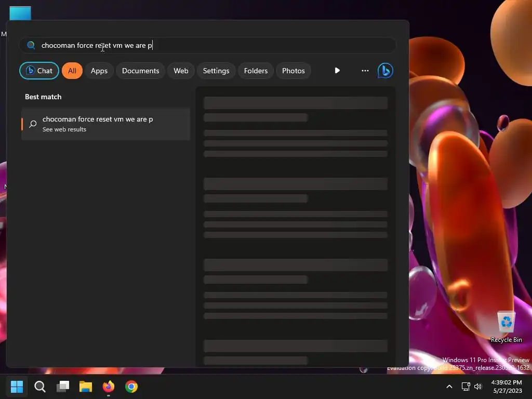The height and width of the screenshot is (399, 532).
Task: Switch to Photos filter tab
Action: pyautogui.click(x=294, y=71)
